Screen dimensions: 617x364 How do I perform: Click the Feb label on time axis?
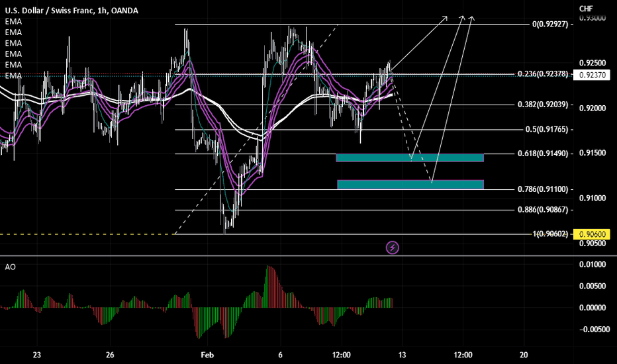point(207,355)
